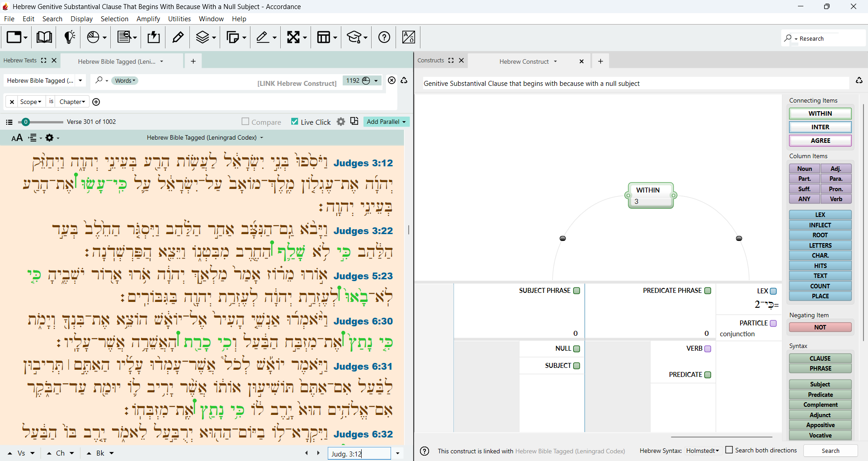The height and width of the screenshot is (461, 868).
Task: Add search criterion with plus circle icon
Action: tap(96, 102)
